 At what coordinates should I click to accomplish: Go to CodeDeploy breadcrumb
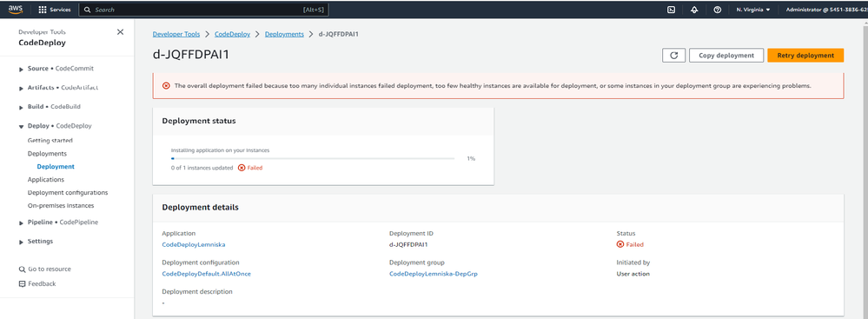point(233,34)
